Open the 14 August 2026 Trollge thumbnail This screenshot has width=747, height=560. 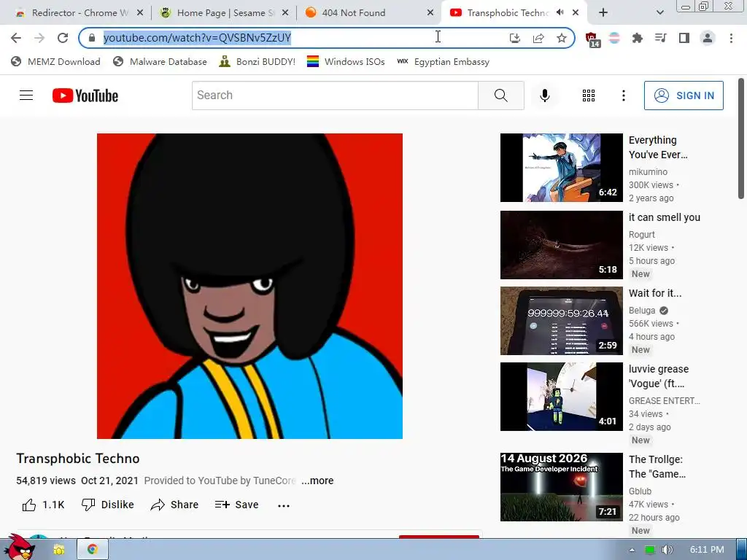pyautogui.click(x=561, y=486)
